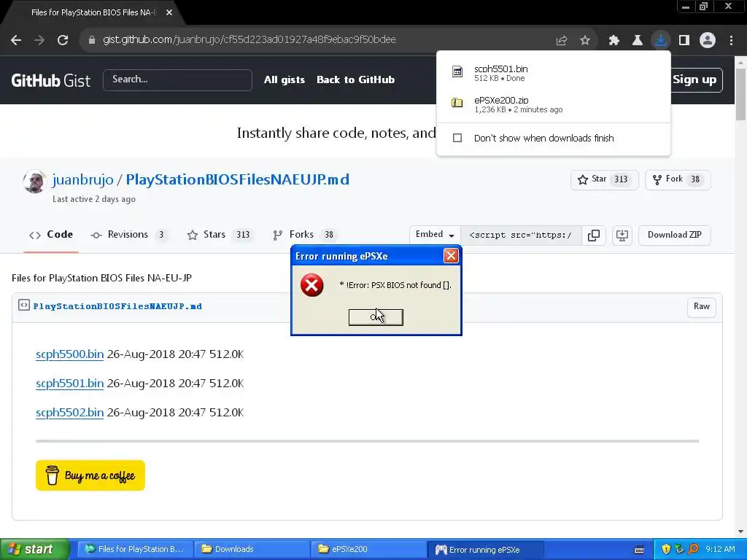Click the safely remove hardware tray icon
Image resolution: width=747 pixels, height=560 pixels.
[x=679, y=549]
